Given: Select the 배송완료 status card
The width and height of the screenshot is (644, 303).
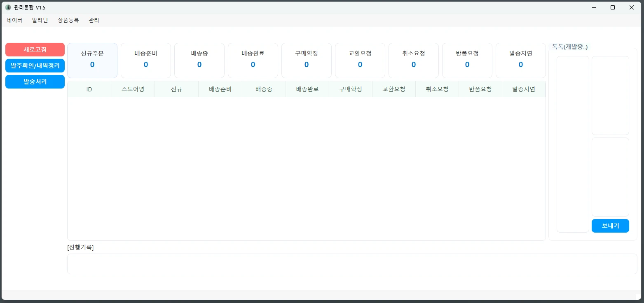Looking at the screenshot, I should point(253,61).
